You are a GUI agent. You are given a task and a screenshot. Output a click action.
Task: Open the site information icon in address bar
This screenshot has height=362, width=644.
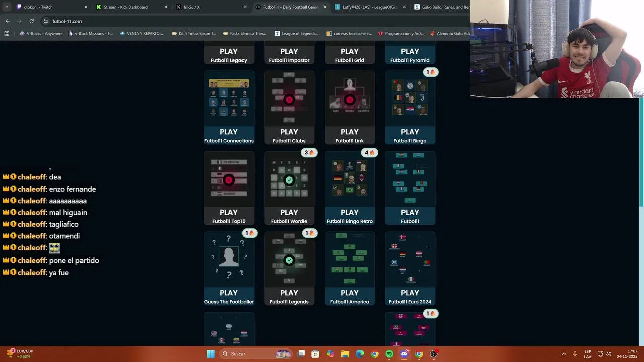click(46, 21)
